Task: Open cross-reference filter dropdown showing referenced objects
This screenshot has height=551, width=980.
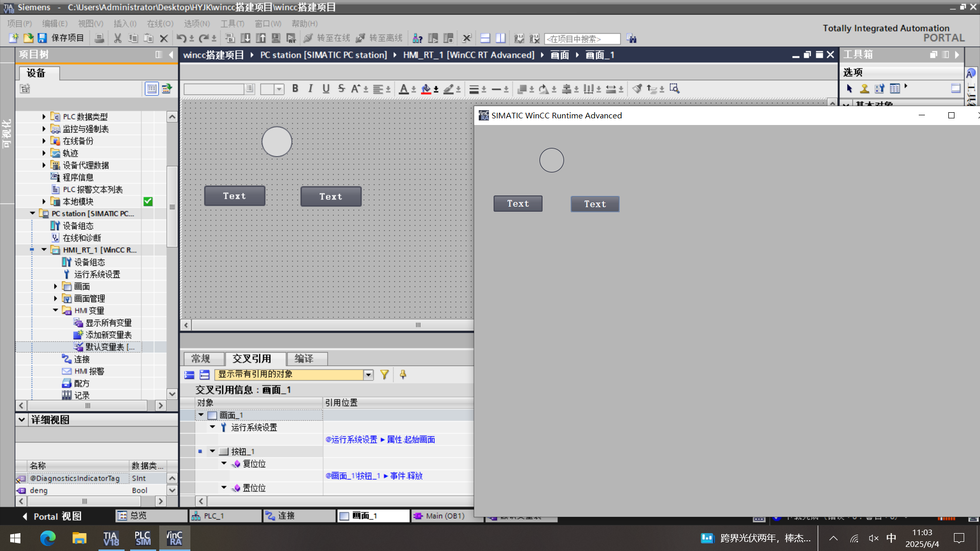Action: pyautogui.click(x=369, y=375)
